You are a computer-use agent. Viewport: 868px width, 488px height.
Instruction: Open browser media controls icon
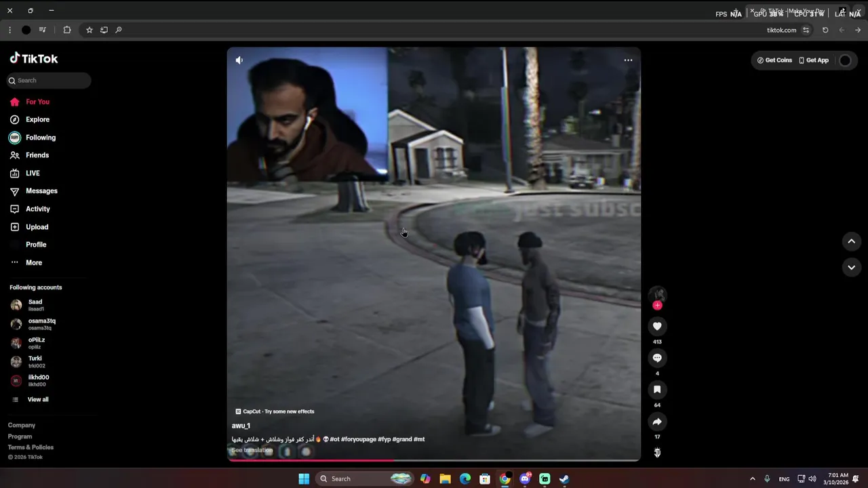[43, 30]
